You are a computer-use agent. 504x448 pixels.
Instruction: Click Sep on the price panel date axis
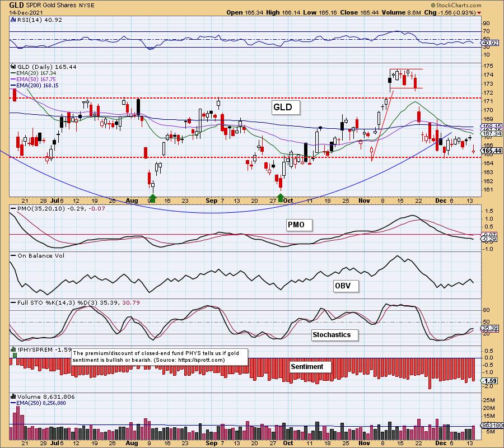(x=212, y=200)
